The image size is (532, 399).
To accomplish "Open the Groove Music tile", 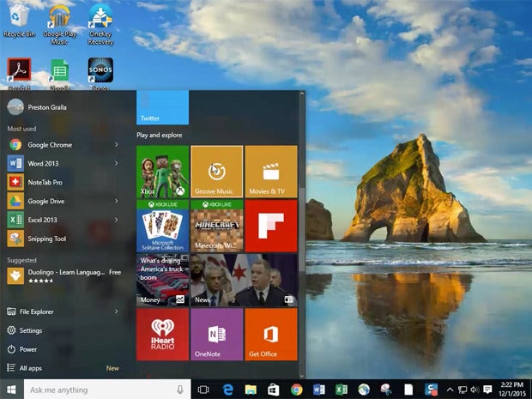I will (217, 172).
